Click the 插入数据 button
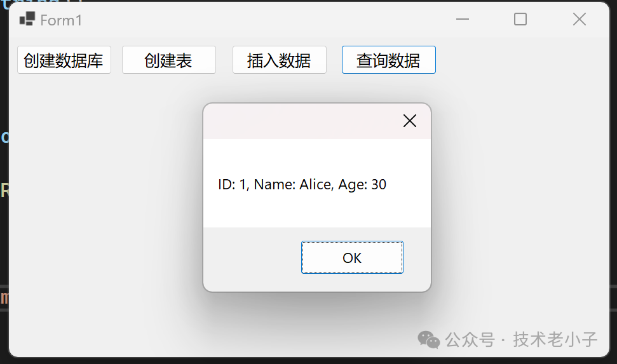The height and width of the screenshot is (364, 617). click(280, 60)
